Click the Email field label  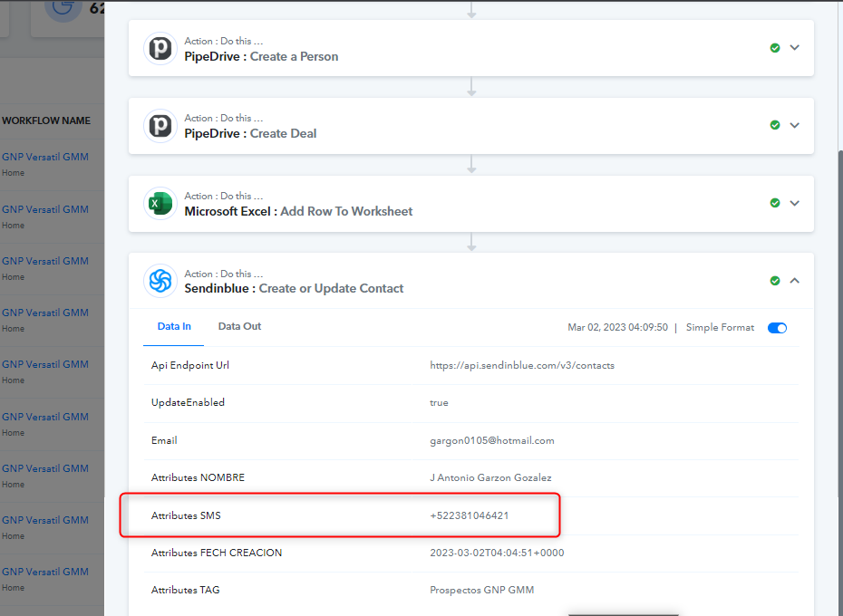point(164,441)
